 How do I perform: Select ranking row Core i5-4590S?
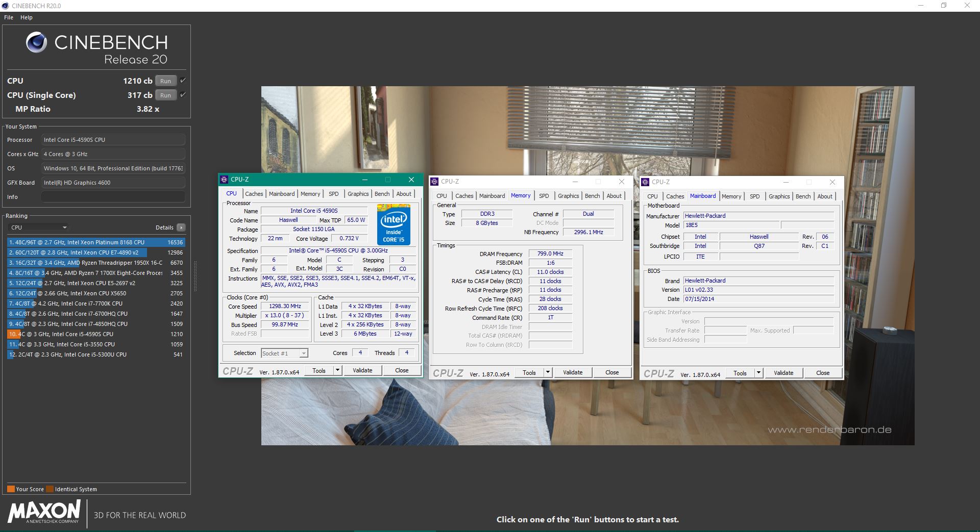click(96, 334)
